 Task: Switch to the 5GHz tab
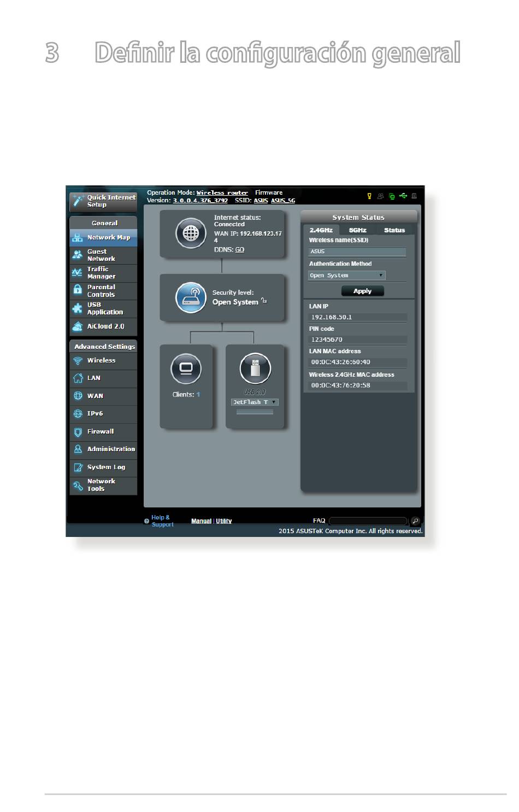click(358, 230)
